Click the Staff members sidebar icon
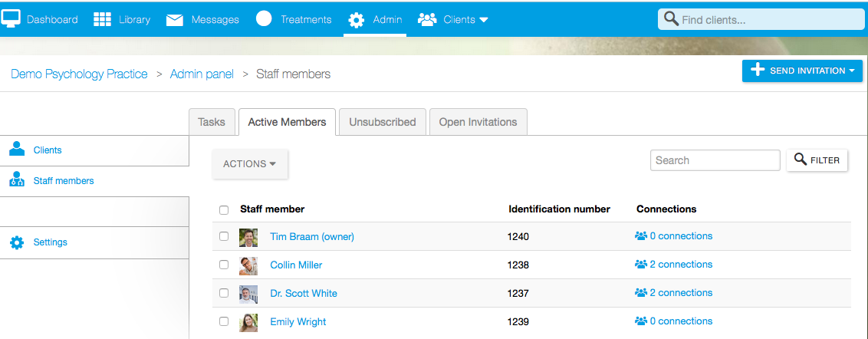 click(x=17, y=179)
